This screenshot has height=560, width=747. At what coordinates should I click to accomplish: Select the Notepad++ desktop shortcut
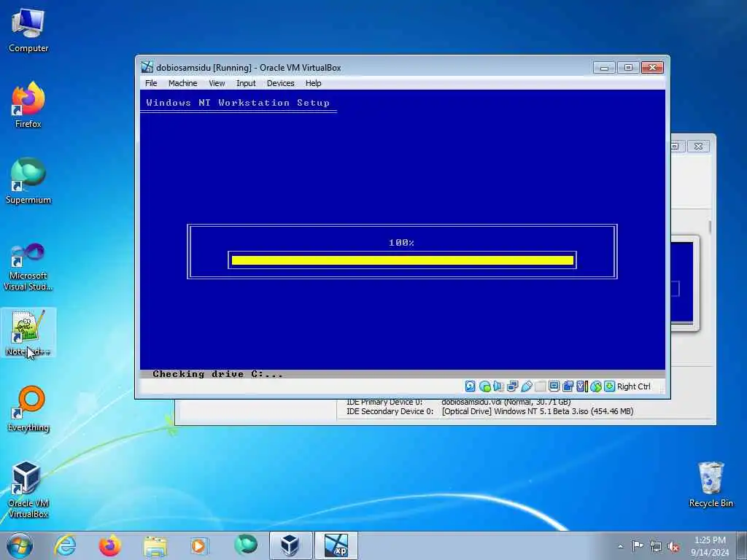click(28, 332)
